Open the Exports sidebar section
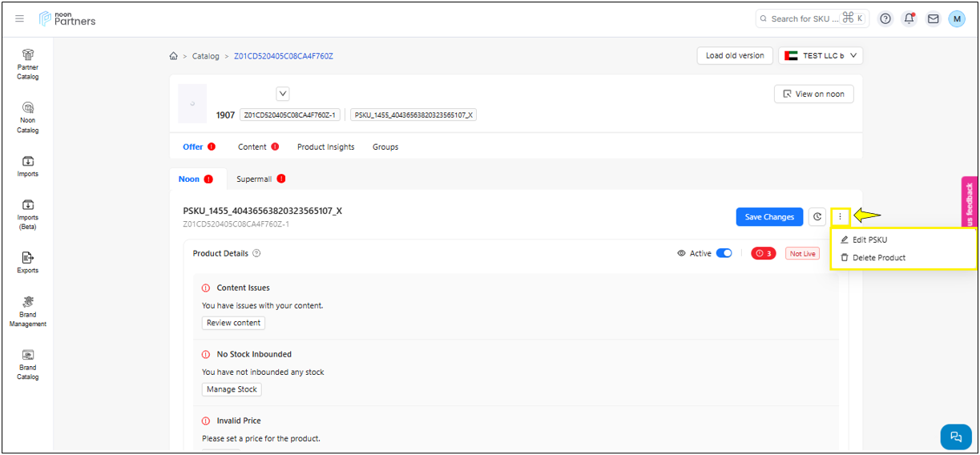The height and width of the screenshot is (455, 980). coord(28,261)
